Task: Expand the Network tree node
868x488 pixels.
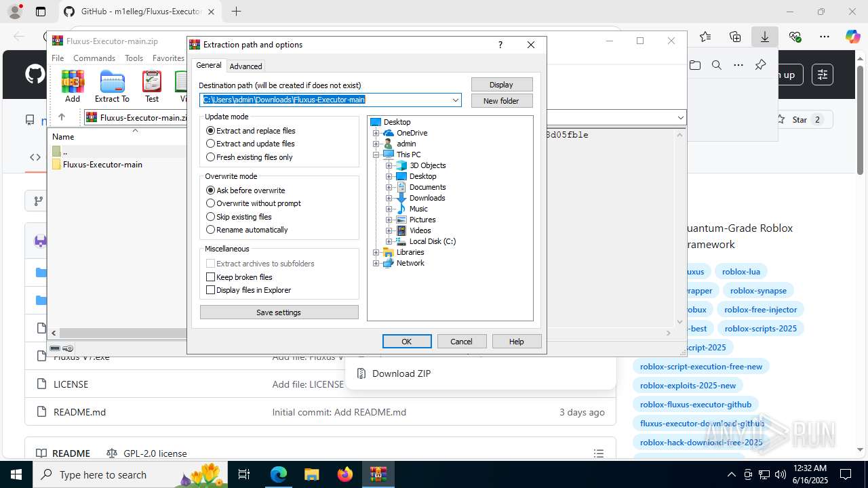Action: (x=376, y=263)
